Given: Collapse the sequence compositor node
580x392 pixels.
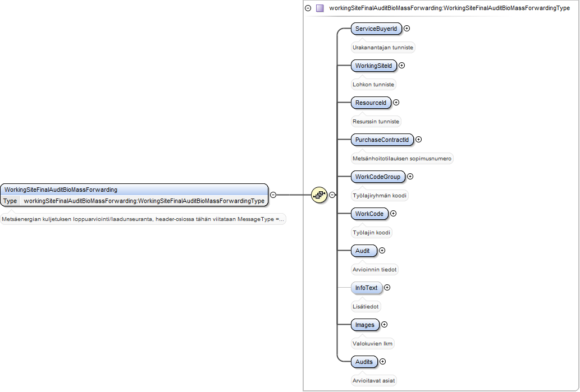Looking at the screenshot, I should [x=332, y=195].
